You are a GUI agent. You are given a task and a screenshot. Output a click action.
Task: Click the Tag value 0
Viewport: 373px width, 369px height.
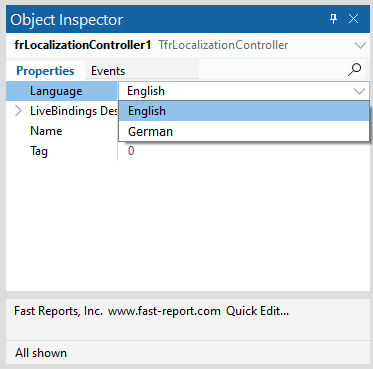click(x=131, y=151)
